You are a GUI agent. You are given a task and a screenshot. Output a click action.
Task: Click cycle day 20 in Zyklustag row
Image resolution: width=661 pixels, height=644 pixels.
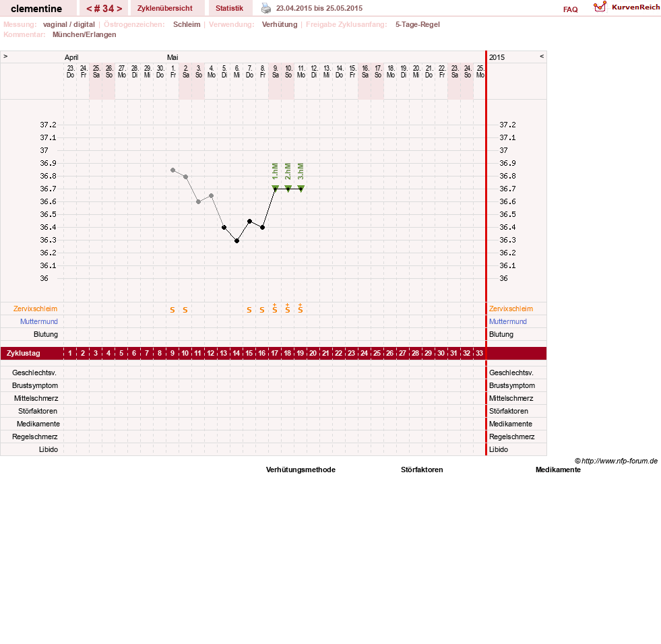(x=313, y=353)
